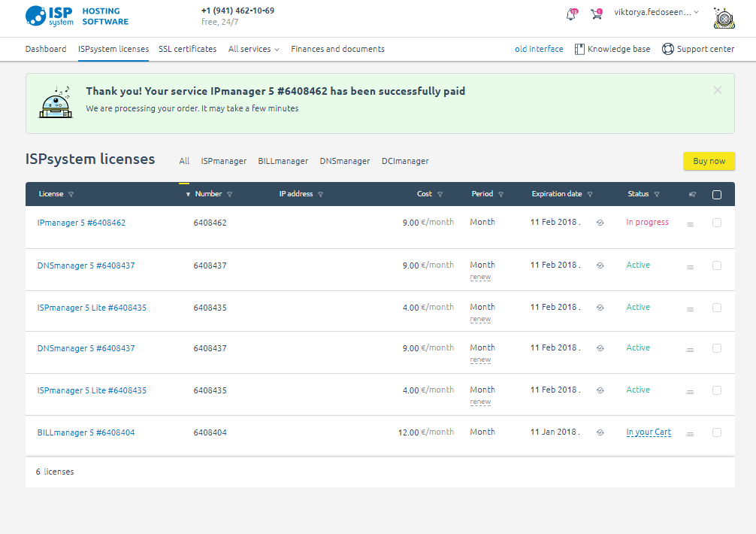Expand the All services dropdown
756x534 pixels.
coord(253,49)
